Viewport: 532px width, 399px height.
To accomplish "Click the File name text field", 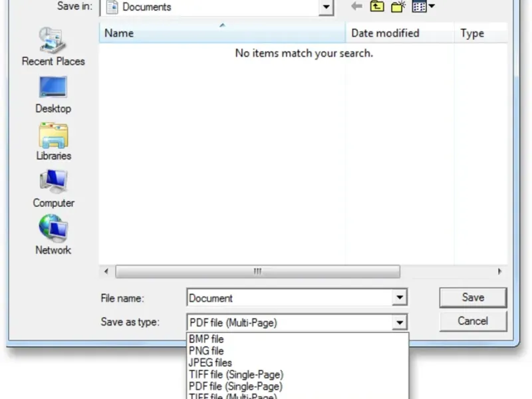I will [290, 298].
